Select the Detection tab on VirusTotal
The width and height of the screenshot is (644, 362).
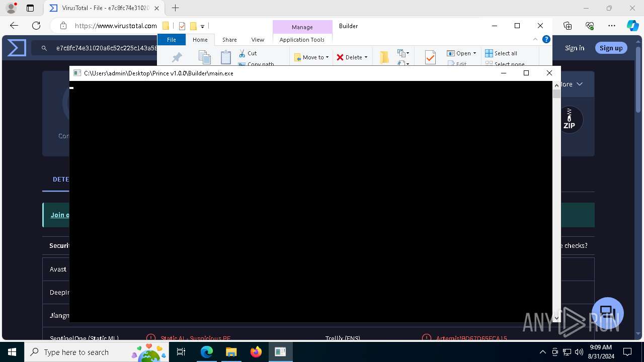[61, 179]
